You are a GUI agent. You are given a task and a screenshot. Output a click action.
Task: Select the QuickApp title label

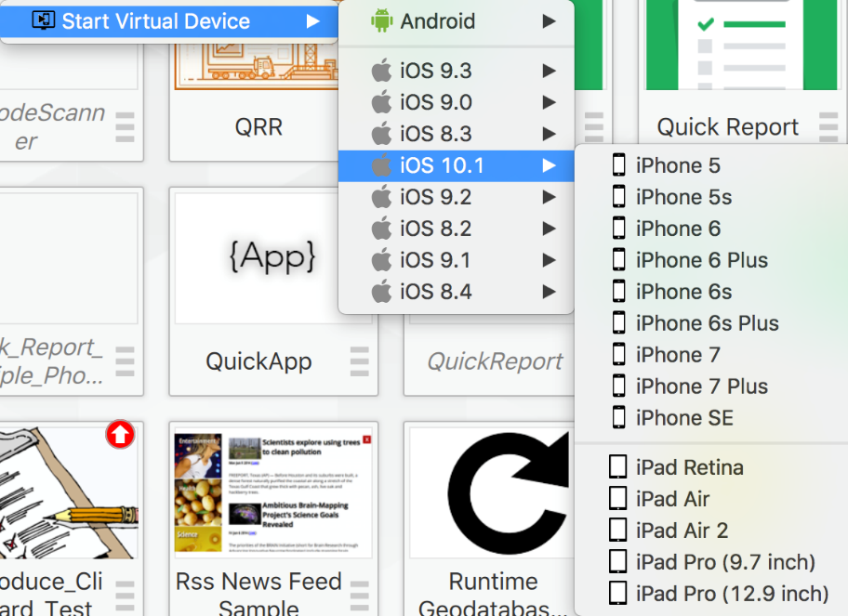coord(258,361)
